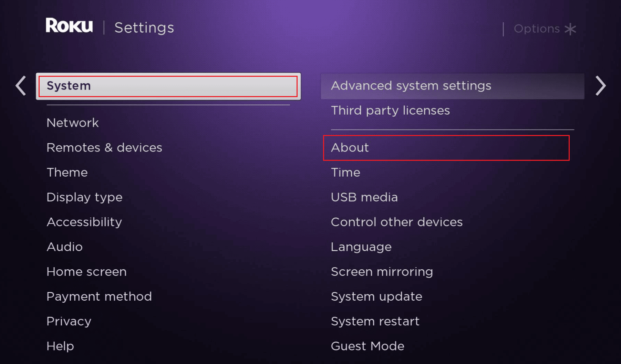Select USB media option

point(364,197)
